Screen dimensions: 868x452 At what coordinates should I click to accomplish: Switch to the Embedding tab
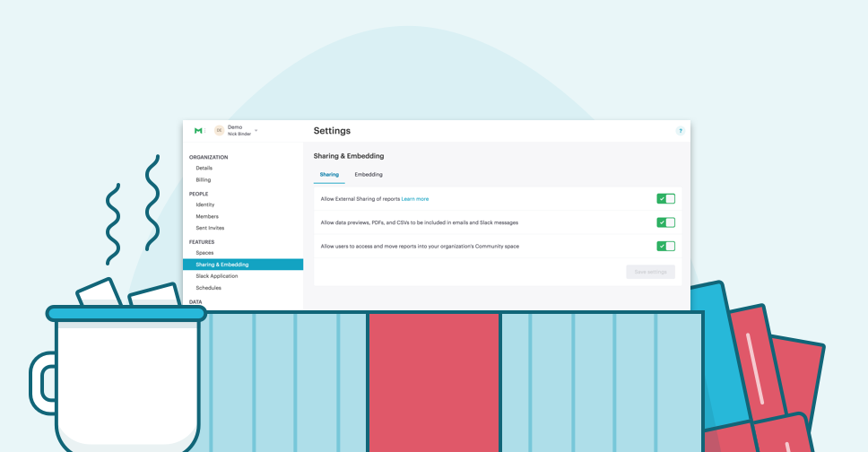click(x=369, y=175)
